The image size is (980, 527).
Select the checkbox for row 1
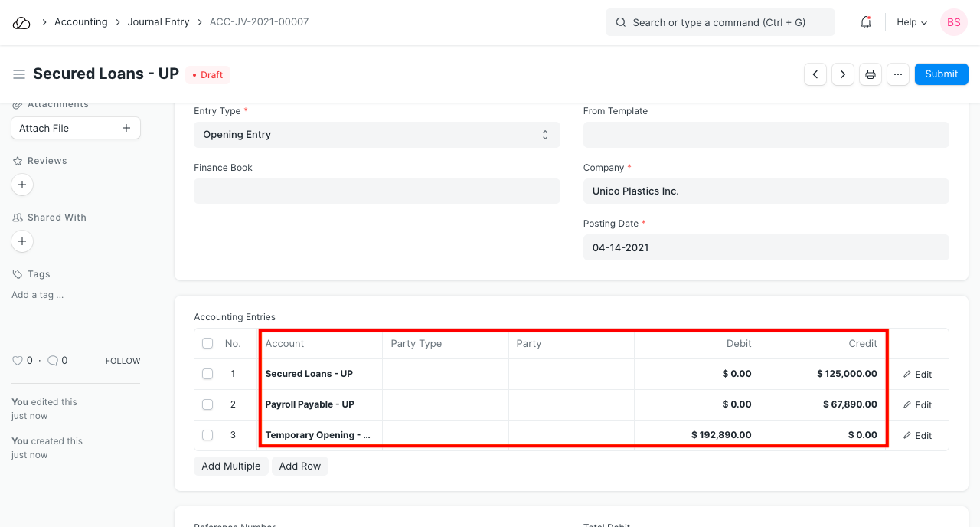click(207, 374)
